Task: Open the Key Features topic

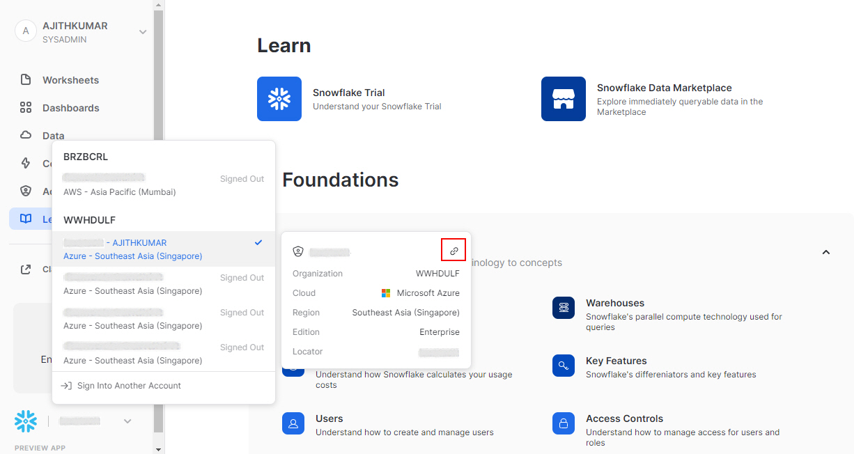Action: click(617, 361)
